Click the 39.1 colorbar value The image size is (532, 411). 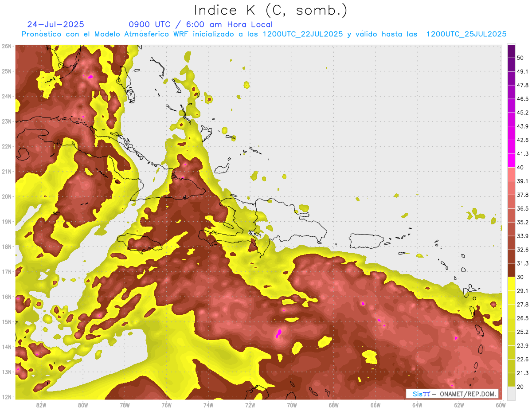tap(523, 181)
